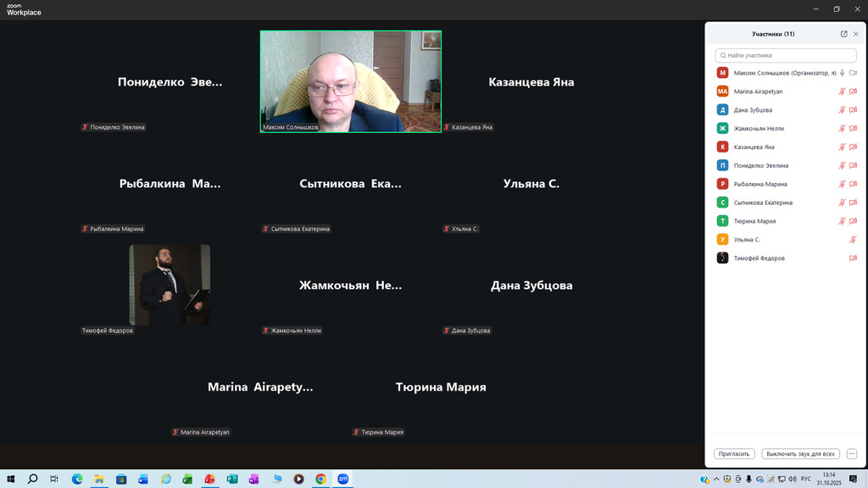Viewport: 868px width, 488px height.
Task: Click camera-off icon beside Тимофей Федоров
Action: pyautogui.click(x=853, y=258)
